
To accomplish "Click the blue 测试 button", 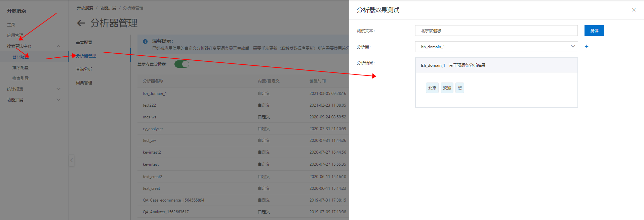I will (594, 31).
